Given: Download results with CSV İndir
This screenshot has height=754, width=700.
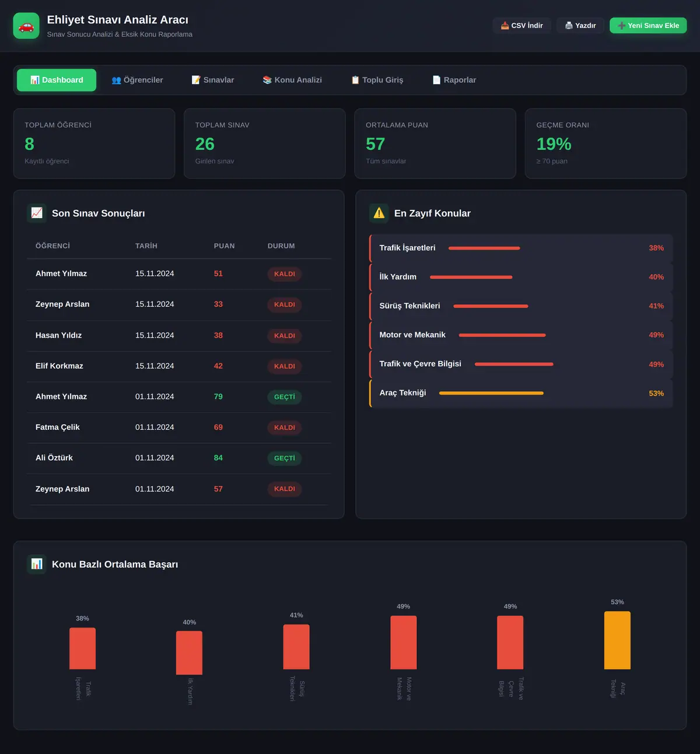Looking at the screenshot, I should coord(521,26).
